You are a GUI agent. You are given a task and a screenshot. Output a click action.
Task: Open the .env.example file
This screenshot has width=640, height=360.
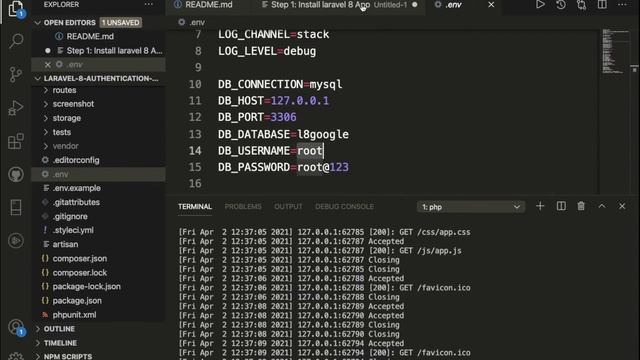tap(76, 188)
